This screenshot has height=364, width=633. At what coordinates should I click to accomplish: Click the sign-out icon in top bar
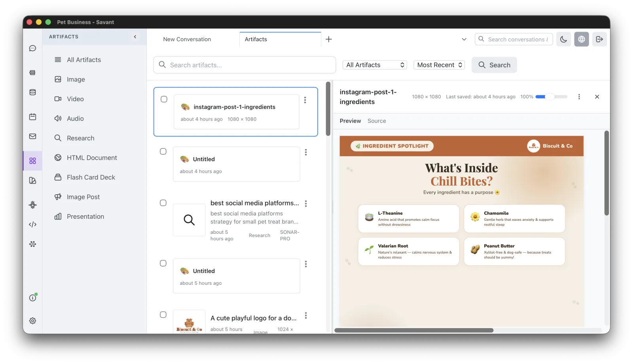click(x=599, y=39)
